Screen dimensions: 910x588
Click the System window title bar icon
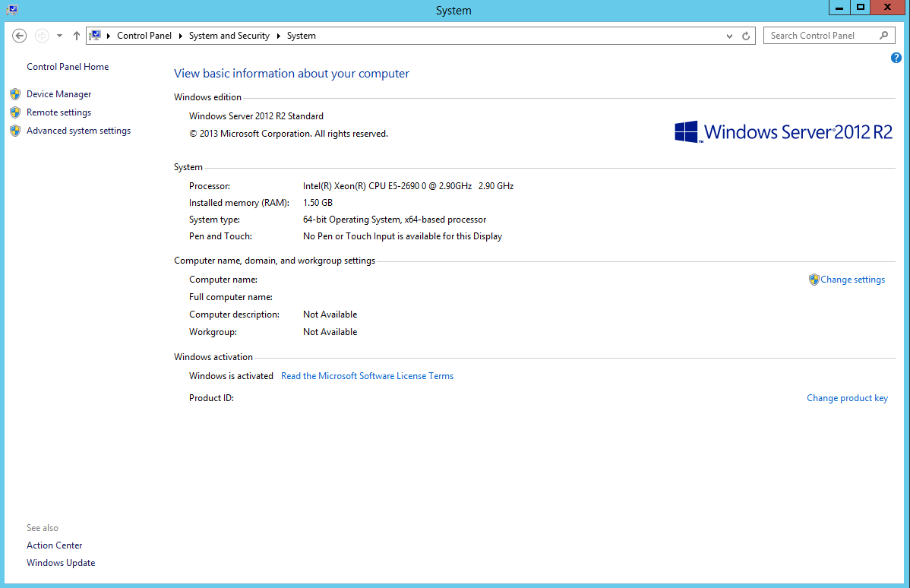point(12,9)
